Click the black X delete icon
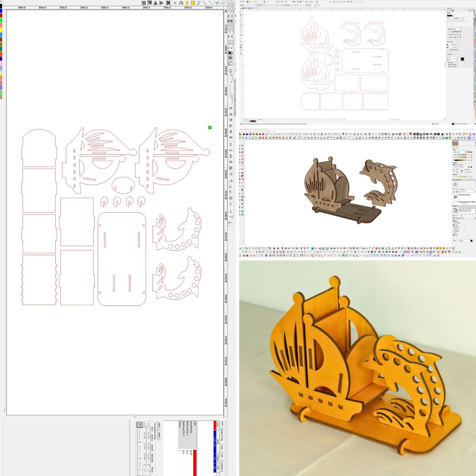The image size is (476, 476). point(168,3)
